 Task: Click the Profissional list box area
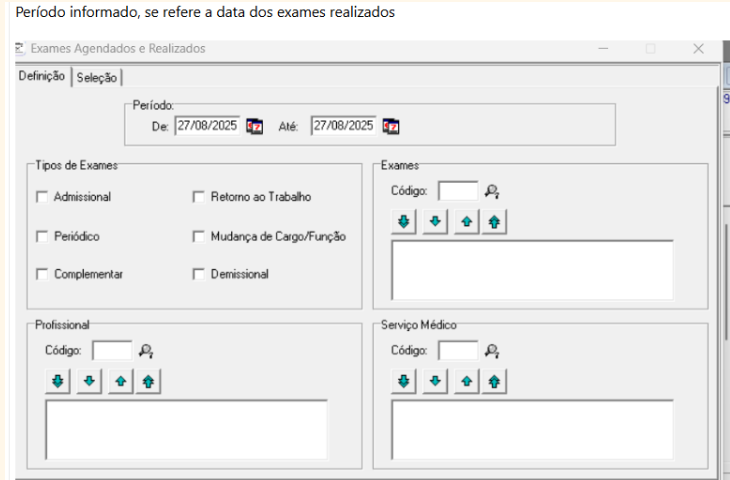[x=186, y=429]
